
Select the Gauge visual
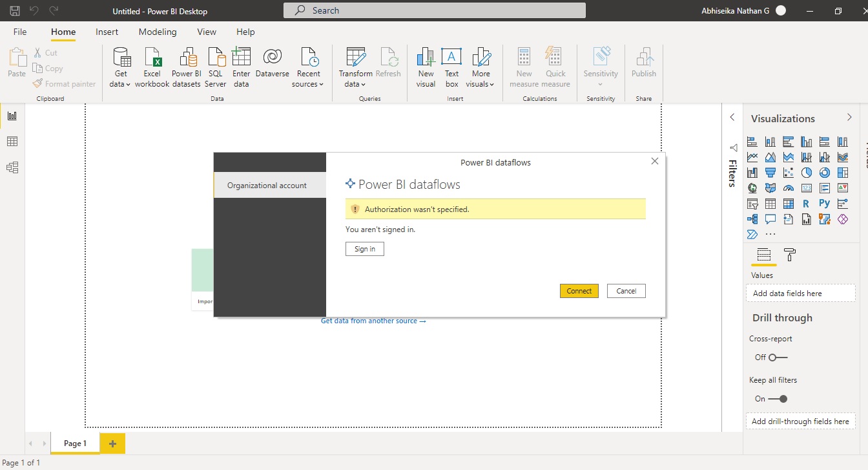tap(788, 188)
